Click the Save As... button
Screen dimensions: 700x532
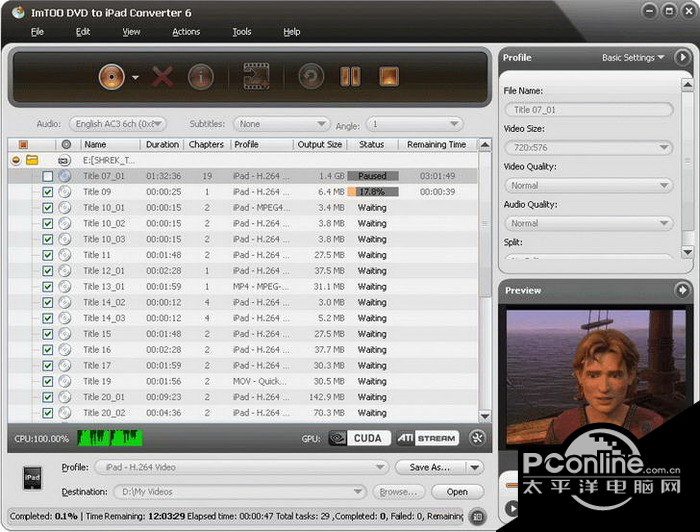point(430,467)
